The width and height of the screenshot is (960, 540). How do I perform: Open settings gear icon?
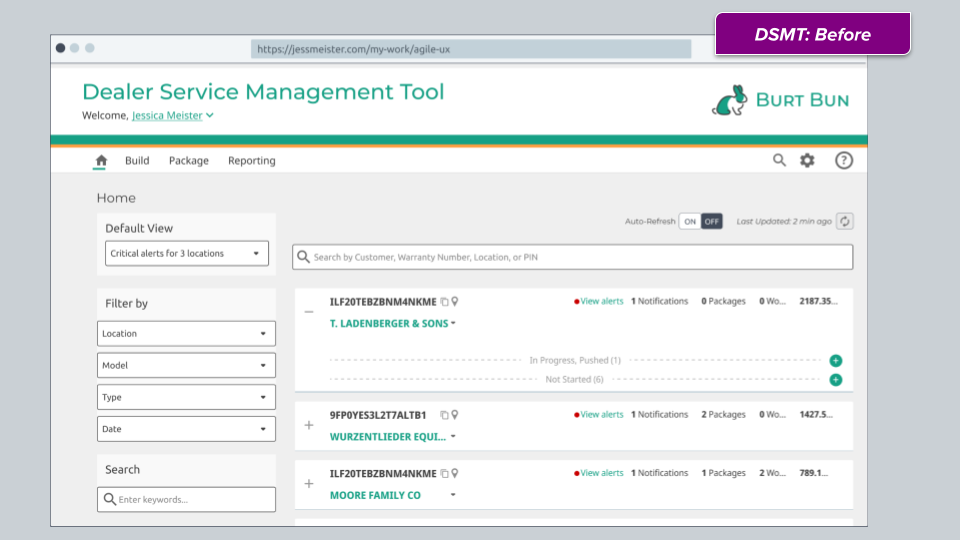[808, 160]
